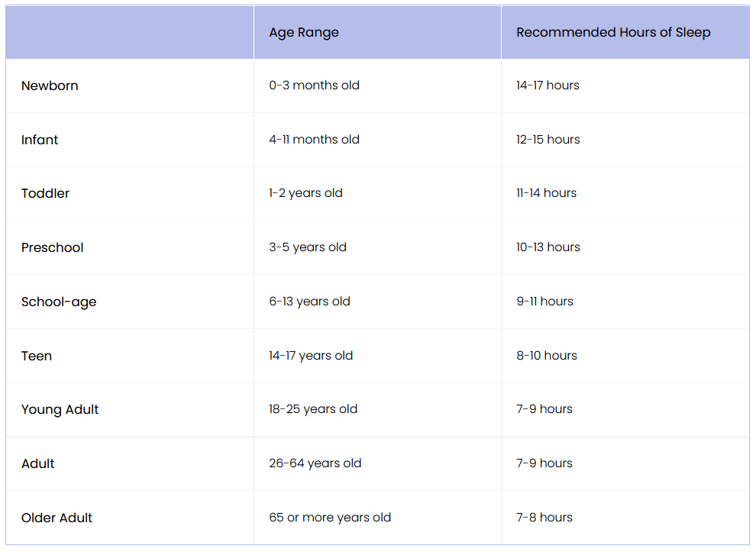Click the "11-14 hours" sleep cell
The height and width of the screenshot is (552, 756).
coord(546,193)
